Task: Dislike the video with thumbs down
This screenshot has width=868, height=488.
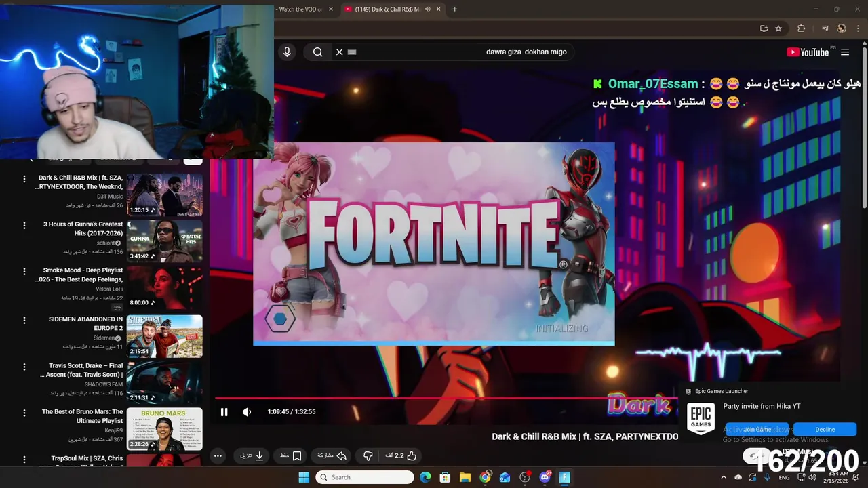Action: tap(368, 456)
